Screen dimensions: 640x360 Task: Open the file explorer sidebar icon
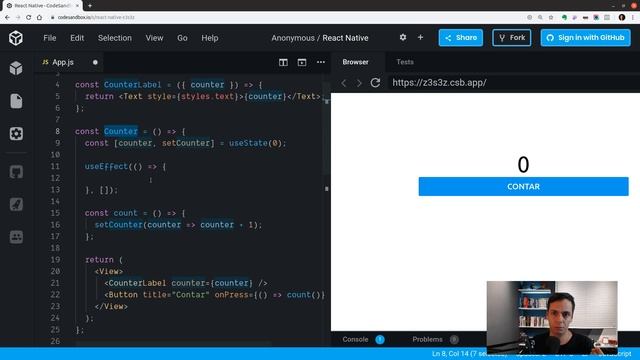[x=16, y=101]
